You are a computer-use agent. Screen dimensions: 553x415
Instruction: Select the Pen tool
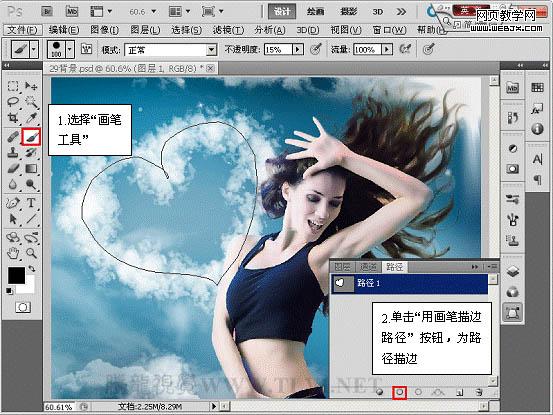coord(13,203)
